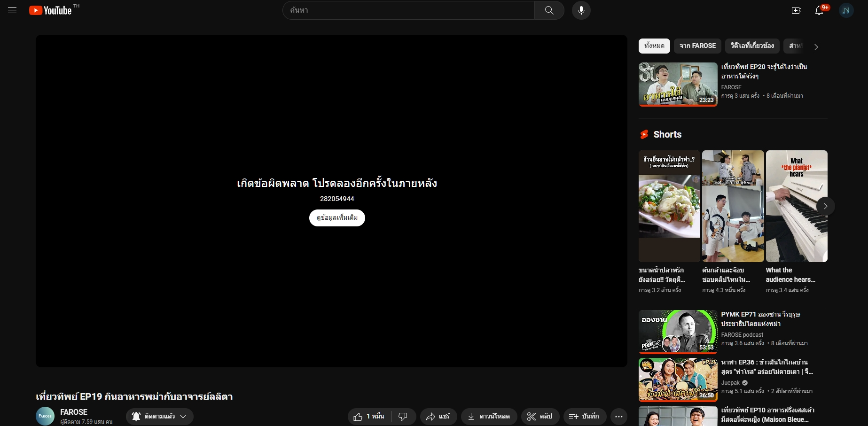
Task: Create a clip with the คลิป scissors icon
Action: pos(540,416)
